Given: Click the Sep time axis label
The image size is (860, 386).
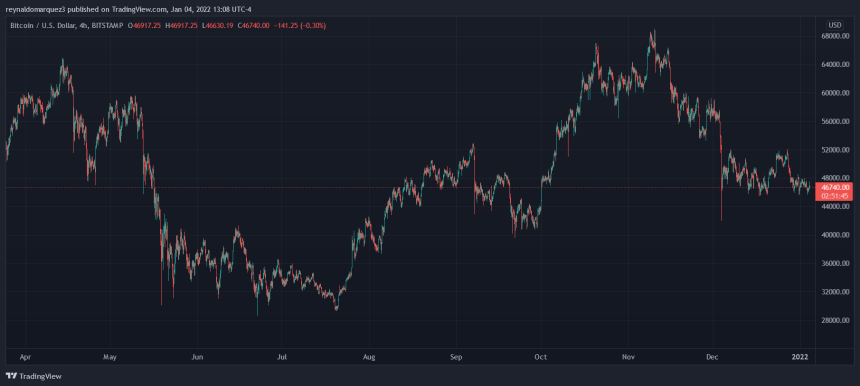Looking at the screenshot, I should pyautogui.click(x=457, y=357).
